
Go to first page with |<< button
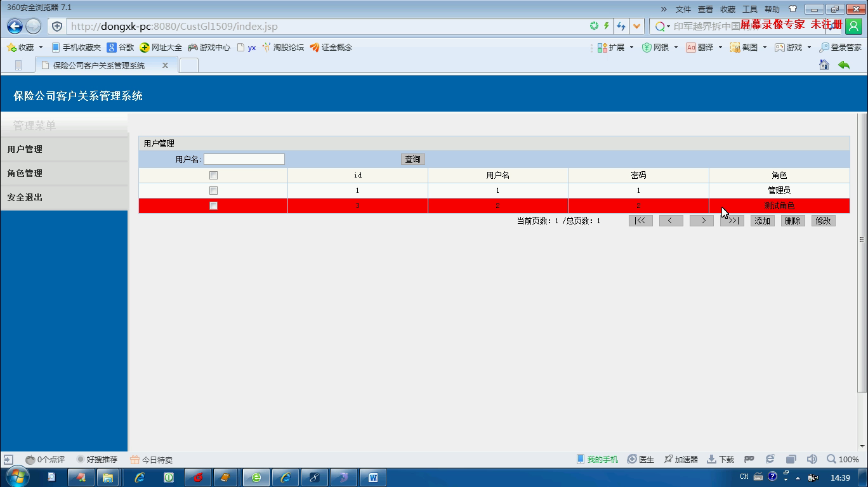point(641,221)
